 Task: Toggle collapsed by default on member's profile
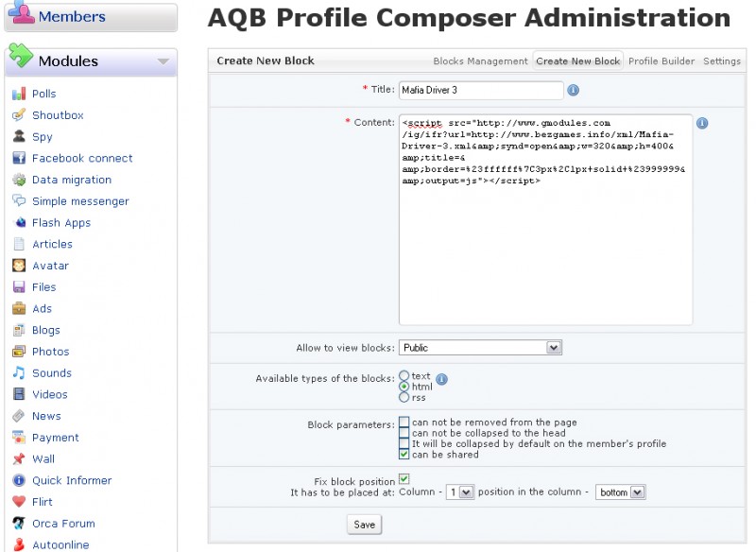[x=404, y=443]
